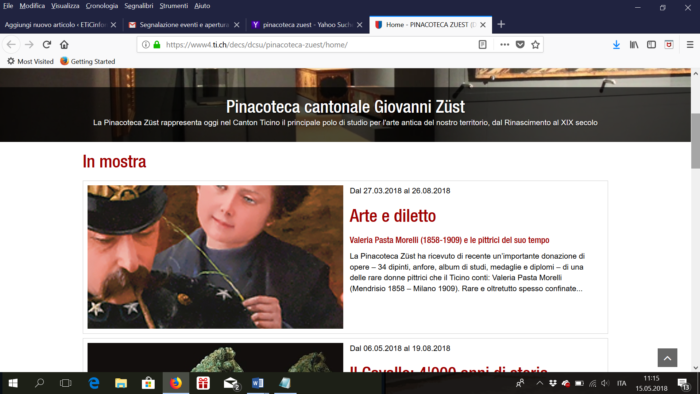700x394 pixels.
Task: Open Task View on the taskbar
Action: [66, 383]
